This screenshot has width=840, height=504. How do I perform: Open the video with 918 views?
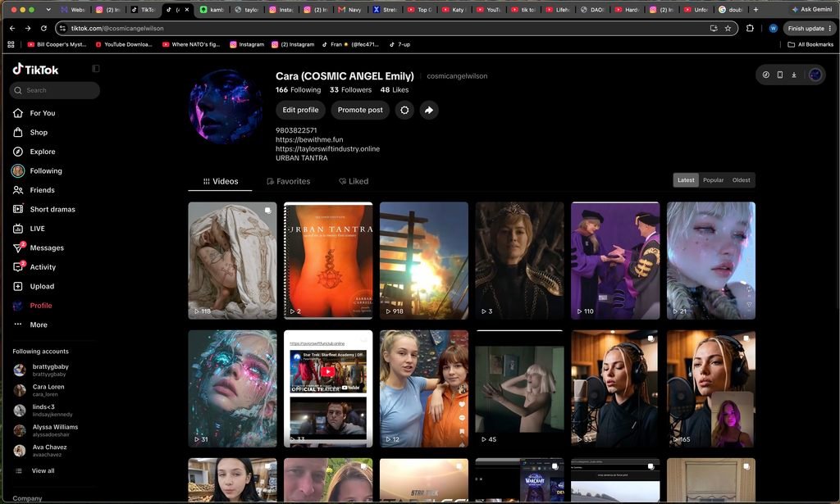424,261
